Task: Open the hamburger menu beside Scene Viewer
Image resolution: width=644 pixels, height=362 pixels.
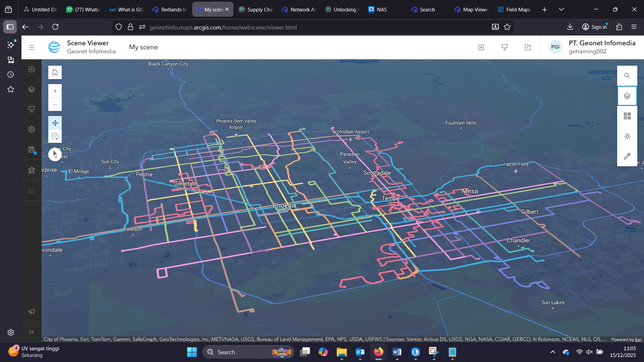Action: pyautogui.click(x=32, y=48)
